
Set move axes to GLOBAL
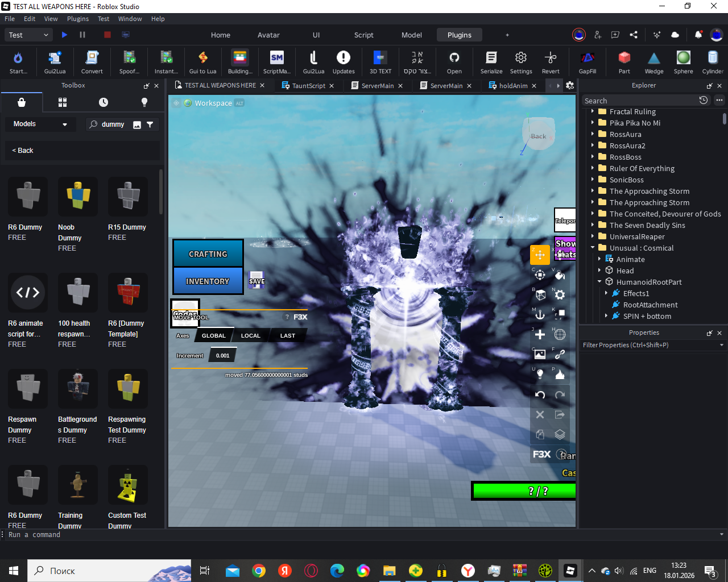(x=214, y=335)
